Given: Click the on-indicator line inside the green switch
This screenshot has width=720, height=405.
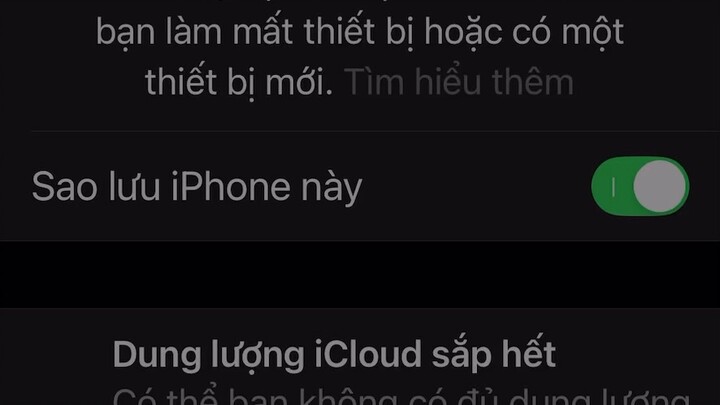Looking at the screenshot, I should pos(613,187).
